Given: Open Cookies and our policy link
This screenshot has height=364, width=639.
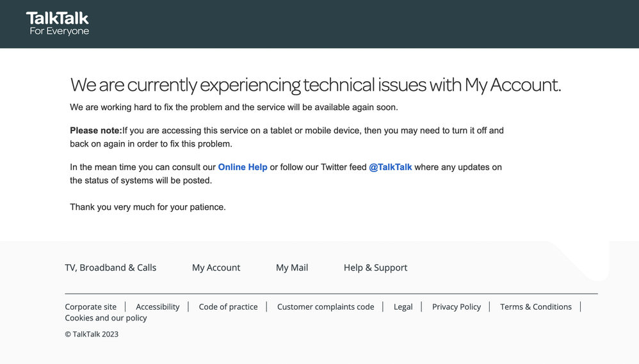Looking at the screenshot, I should click(106, 318).
